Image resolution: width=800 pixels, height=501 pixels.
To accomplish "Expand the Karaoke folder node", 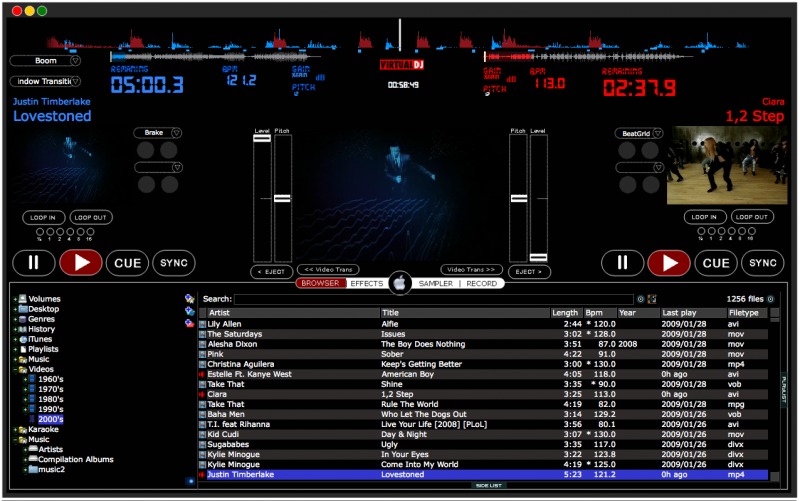I will click(x=15, y=430).
